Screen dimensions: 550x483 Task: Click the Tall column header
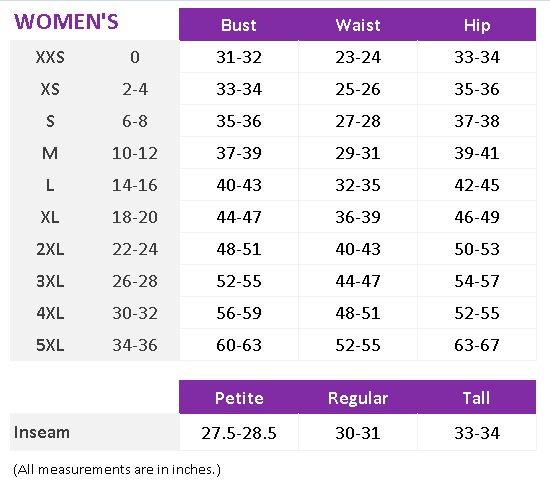pyautogui.click(x=476, y=398)
